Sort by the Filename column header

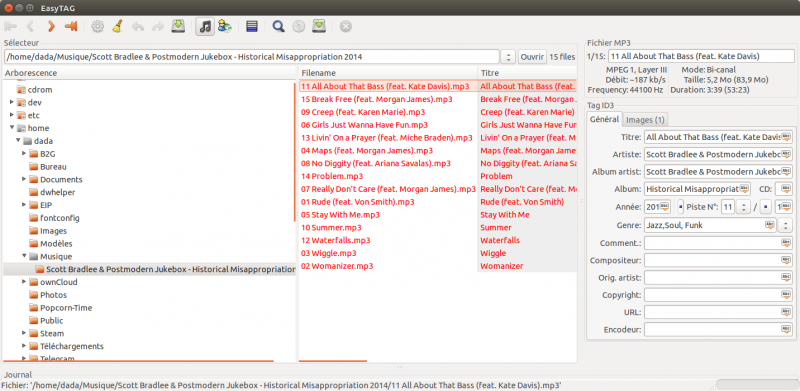click(388, 73)
